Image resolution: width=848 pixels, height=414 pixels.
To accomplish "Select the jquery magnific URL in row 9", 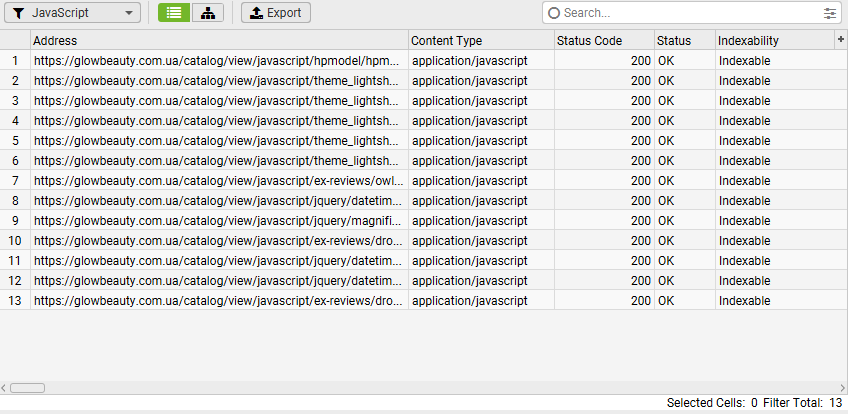I will [x=217, y=220].
